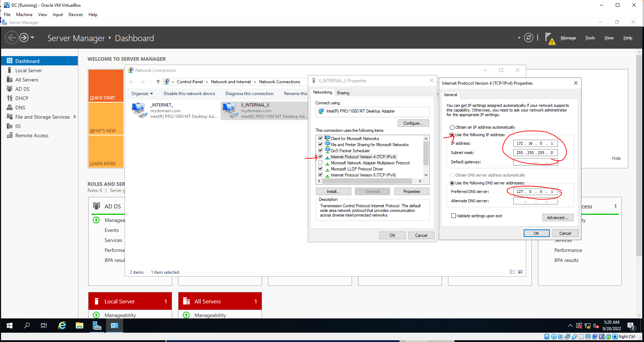This screenshot has width=644, height=342.
Task: Go up one level in Network Connections
Action: 158,82
